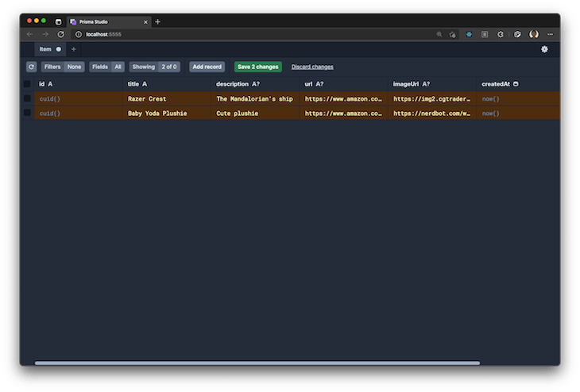Click now() cell in Razer Crest row
This screenshot has width=580, height=392.
pos(518,98)
